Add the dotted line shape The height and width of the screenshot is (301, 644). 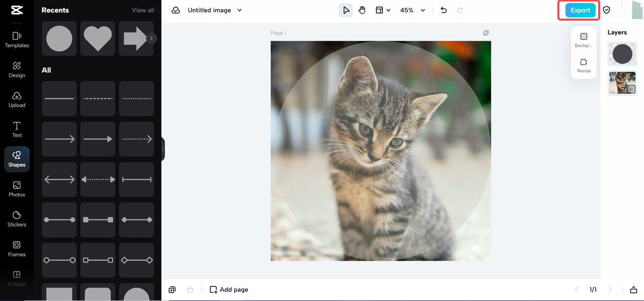136,98
